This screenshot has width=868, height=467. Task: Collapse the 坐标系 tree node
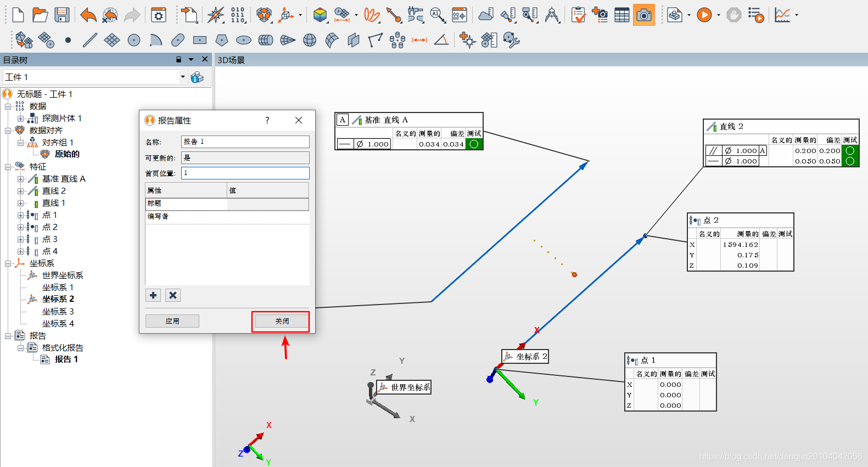point(8,263)
